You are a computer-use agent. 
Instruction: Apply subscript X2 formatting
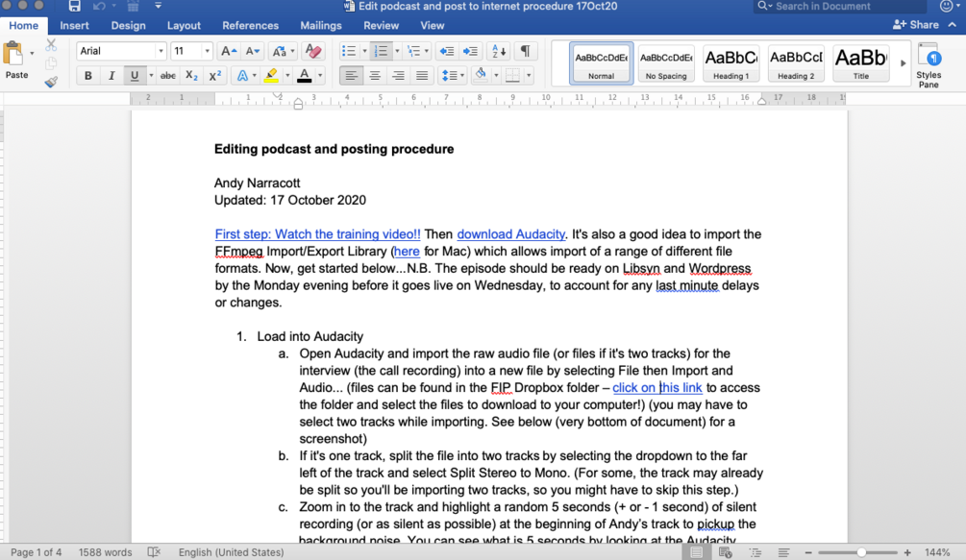pos(191,76)
